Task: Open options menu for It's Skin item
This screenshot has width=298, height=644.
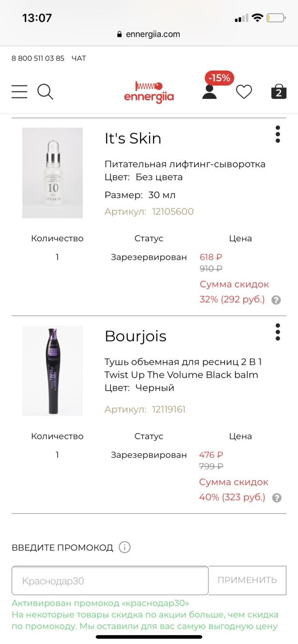Action: (278, 134)
